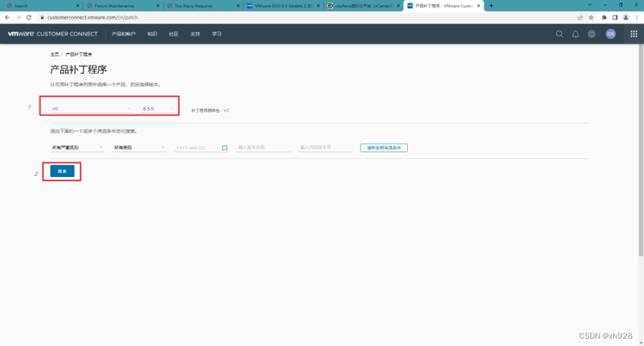Go back with the browser back arrow
This screenshot has height=346, width=644.
click(x=7, y=17)
